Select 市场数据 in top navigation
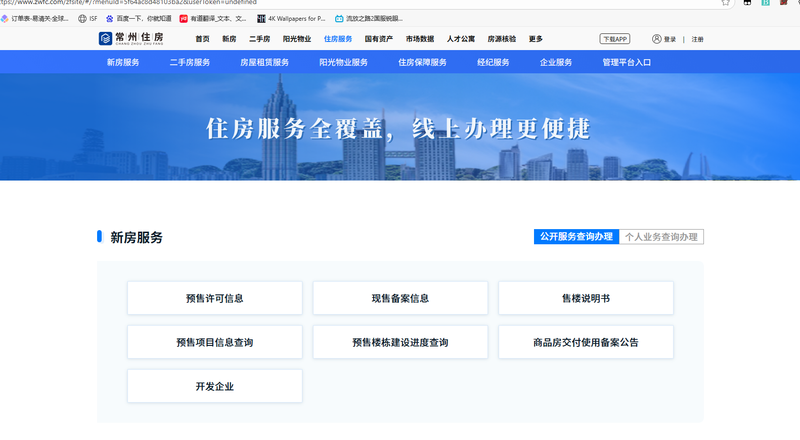 click(x=420, y=39)
